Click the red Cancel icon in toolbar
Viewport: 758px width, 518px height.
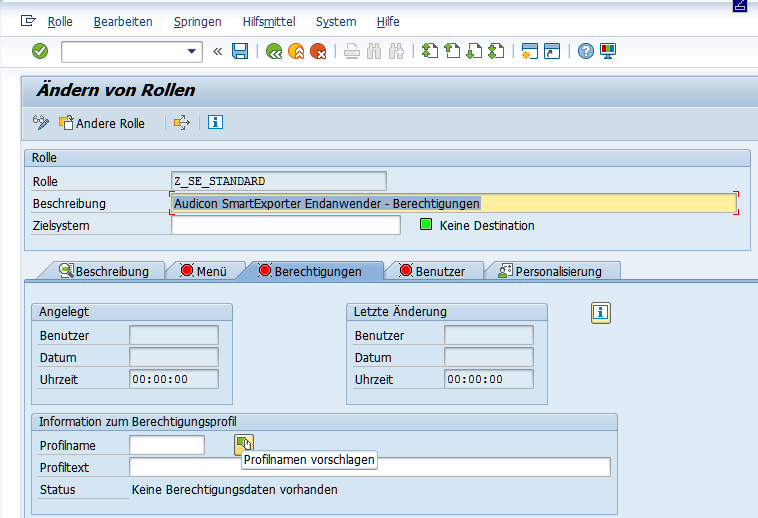(318, 51)
